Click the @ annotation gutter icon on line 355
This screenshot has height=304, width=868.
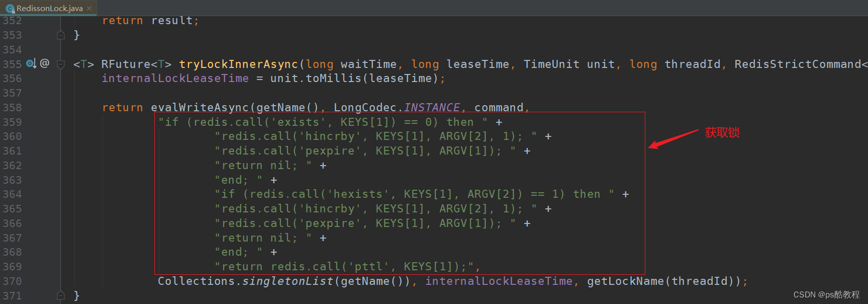pyautogui.click(x=45, y=63)
